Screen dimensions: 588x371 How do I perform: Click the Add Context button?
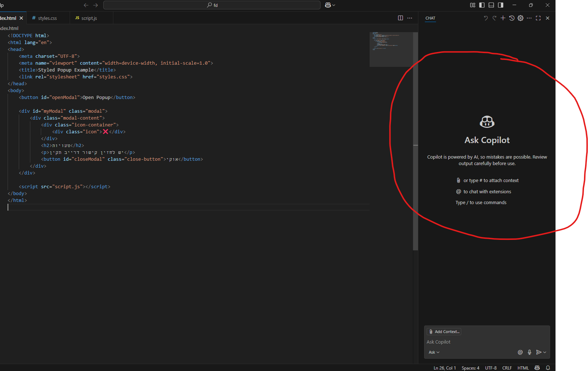[x=444, y=332]
